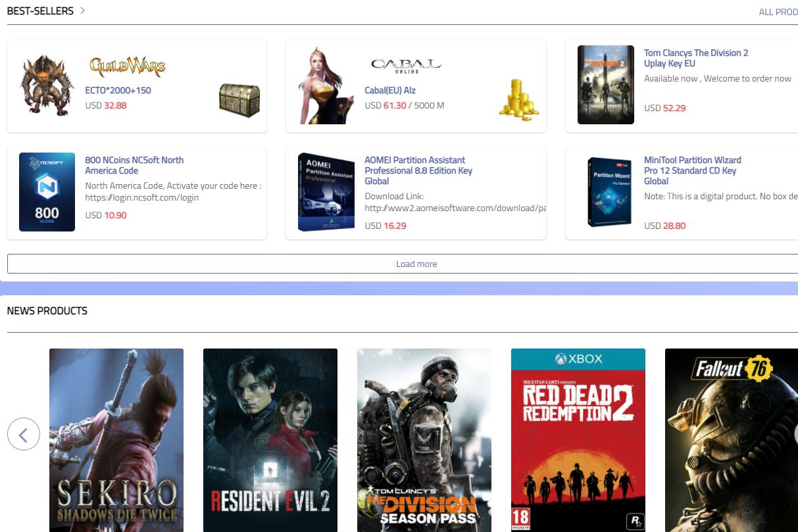
Task: Click the NCSoft 800 NCoins card image
Action: coord(47,192)
